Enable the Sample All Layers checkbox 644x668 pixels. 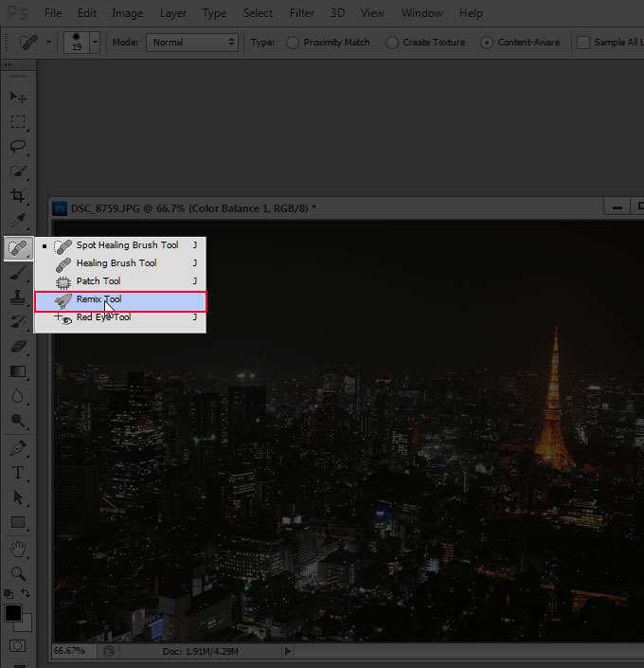(x=583, y=43)
